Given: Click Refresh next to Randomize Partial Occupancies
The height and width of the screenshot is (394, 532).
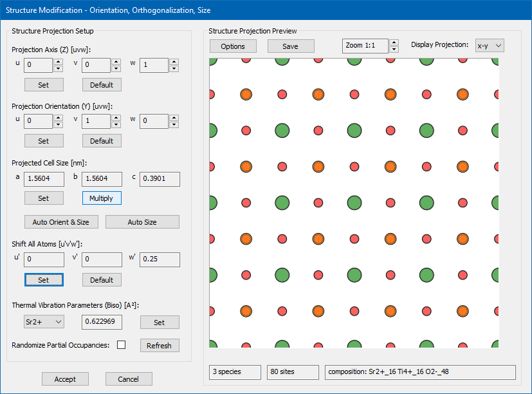Looking at the screenshot, I should (x=159, y=345).
